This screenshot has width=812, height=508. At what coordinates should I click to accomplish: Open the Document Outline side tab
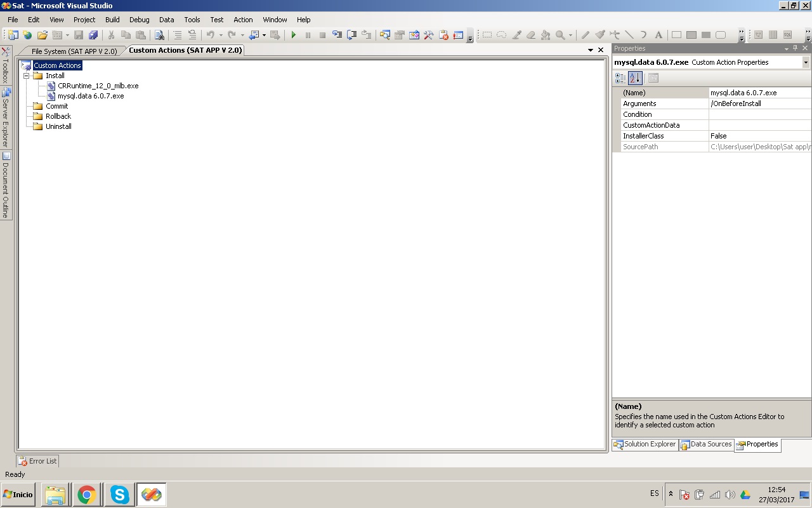[x=5, y=185]
